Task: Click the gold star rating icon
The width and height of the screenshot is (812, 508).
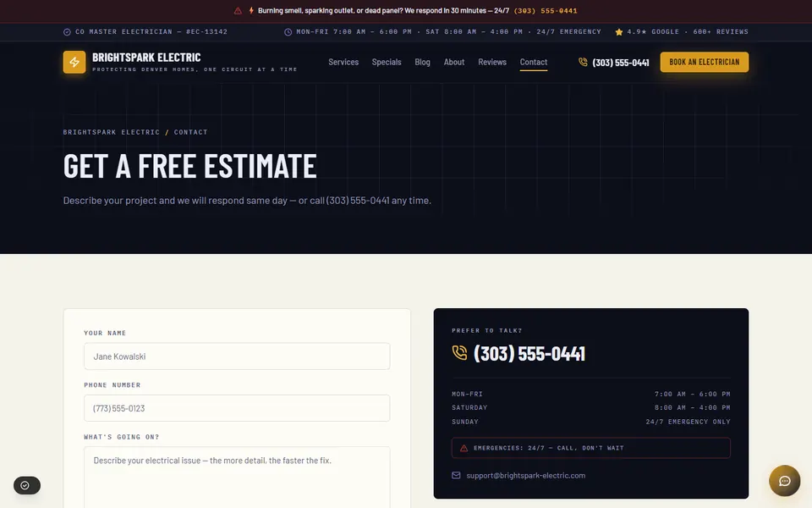Action: coord(619,32)
